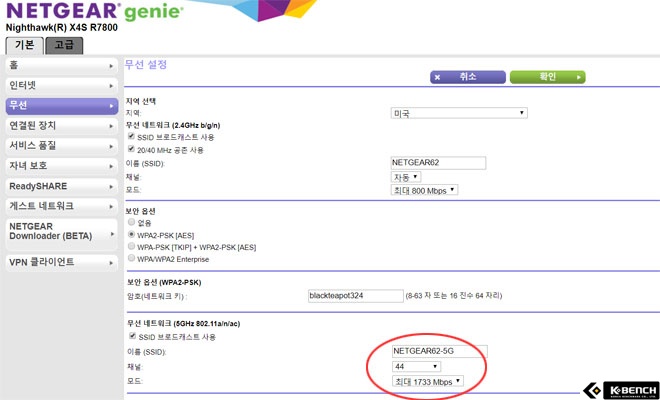Open the 2.4GHz 채널 dropdown showing 자동
Viewport: 660px width, 400px height.
406,177
